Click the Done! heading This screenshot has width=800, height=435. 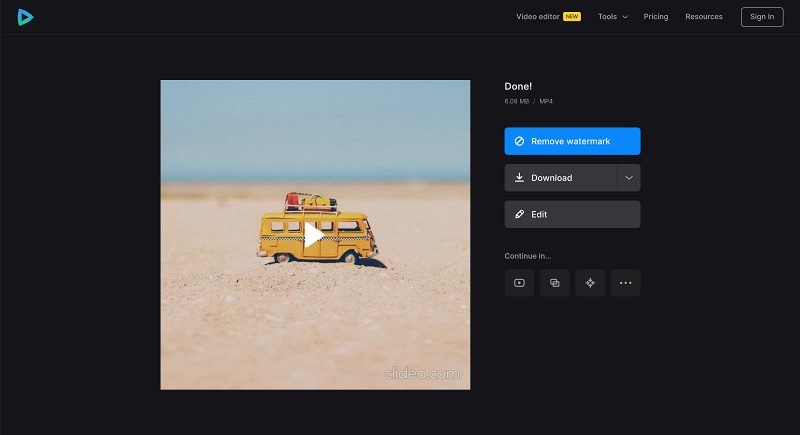pos(518,86)
